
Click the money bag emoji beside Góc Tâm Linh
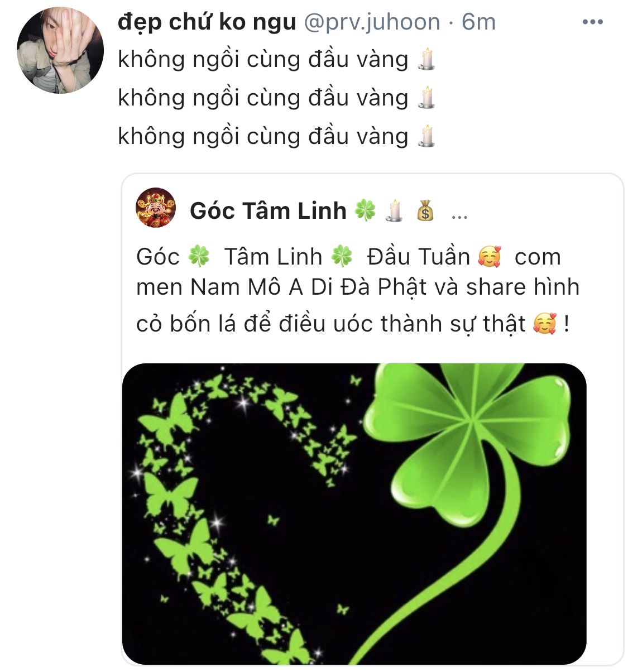(425, 212)
